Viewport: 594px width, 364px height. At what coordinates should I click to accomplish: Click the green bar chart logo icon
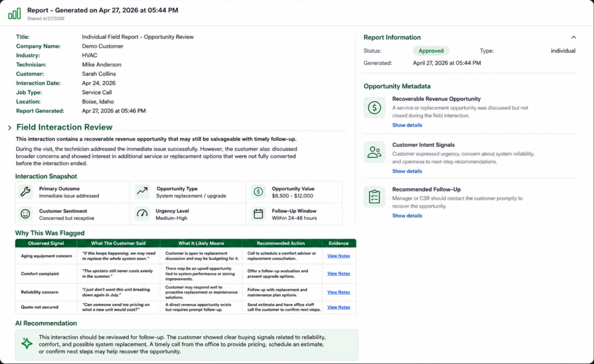tap(15, 14)
